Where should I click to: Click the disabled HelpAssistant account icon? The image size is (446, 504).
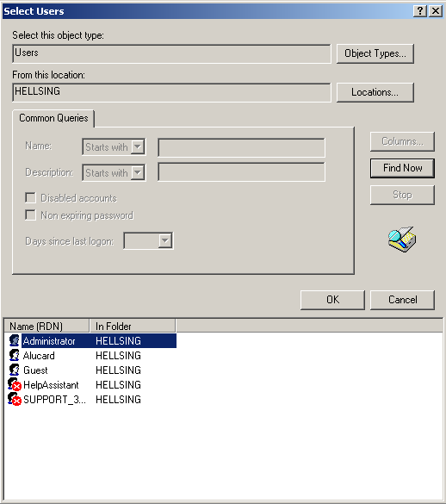click(x=15, y=384)
